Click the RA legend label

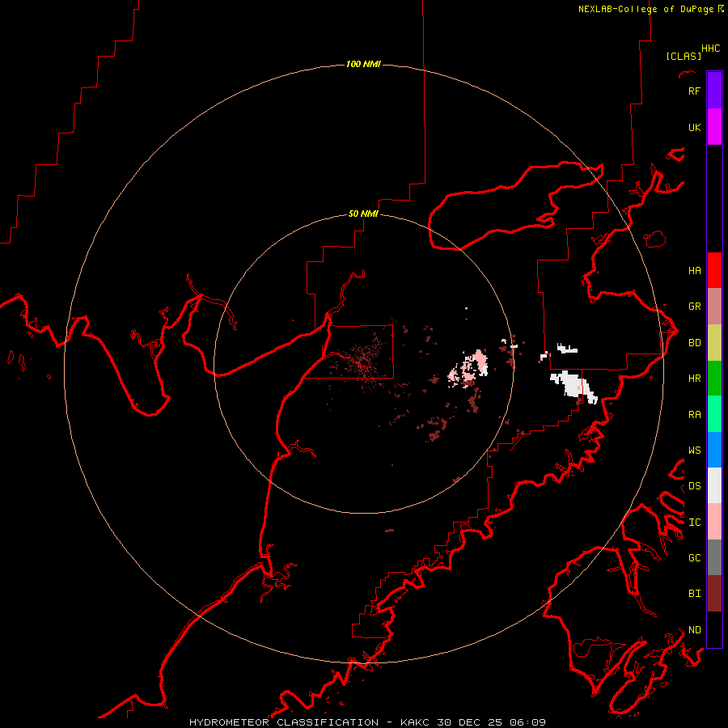point(695,415)
